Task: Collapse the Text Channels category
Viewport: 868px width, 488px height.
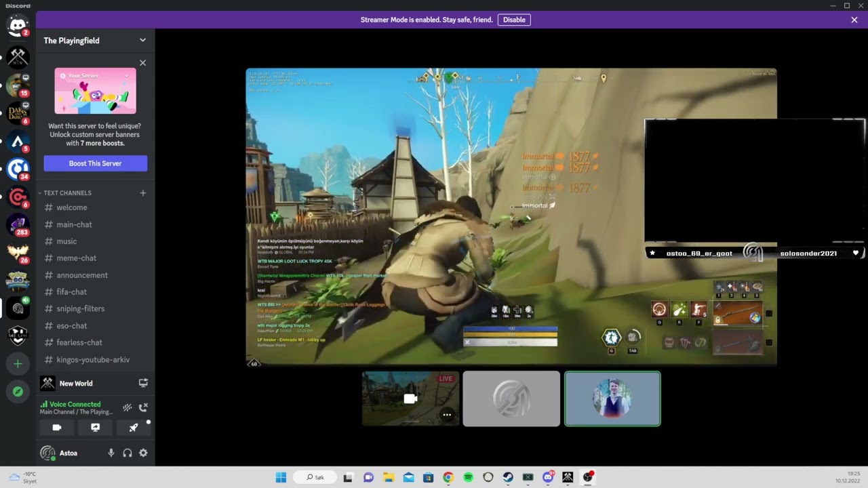Action: coord(67,193)
